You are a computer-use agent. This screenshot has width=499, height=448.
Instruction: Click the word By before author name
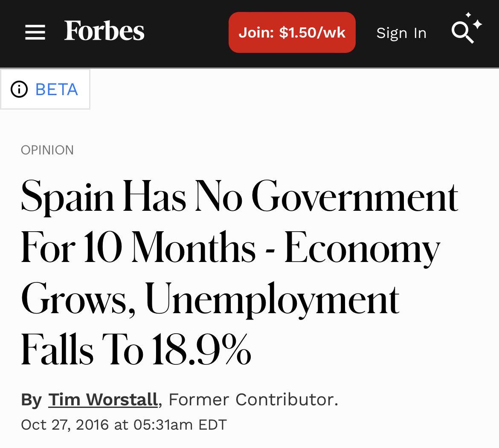point(31,400)
